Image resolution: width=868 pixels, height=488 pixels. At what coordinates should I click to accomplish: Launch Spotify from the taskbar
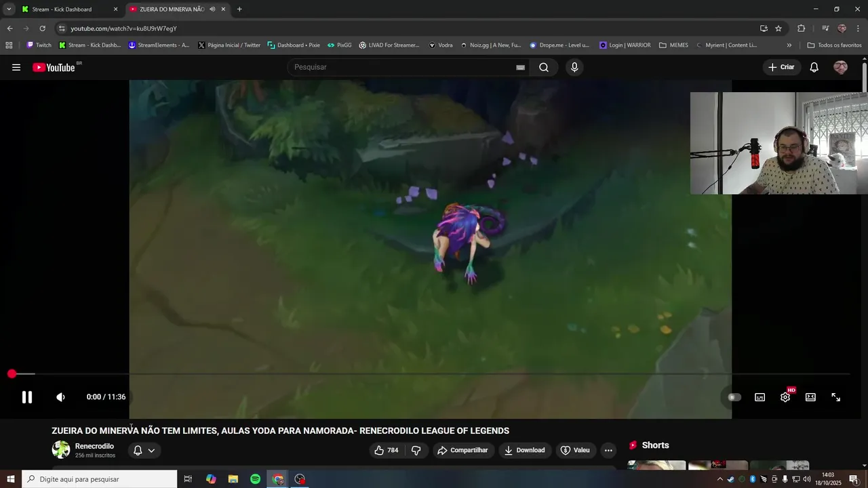[255, 479]
